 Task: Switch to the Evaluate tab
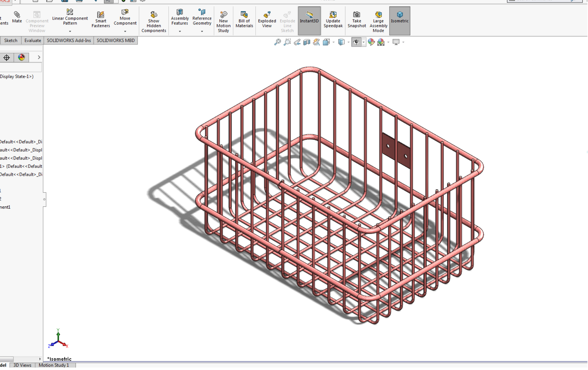click(x=32, y=40)
